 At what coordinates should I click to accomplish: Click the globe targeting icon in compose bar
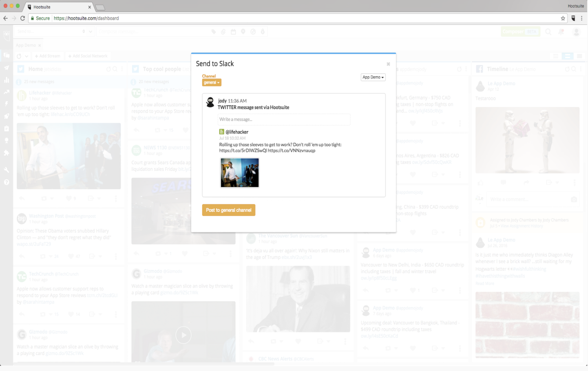click(253, 32)
